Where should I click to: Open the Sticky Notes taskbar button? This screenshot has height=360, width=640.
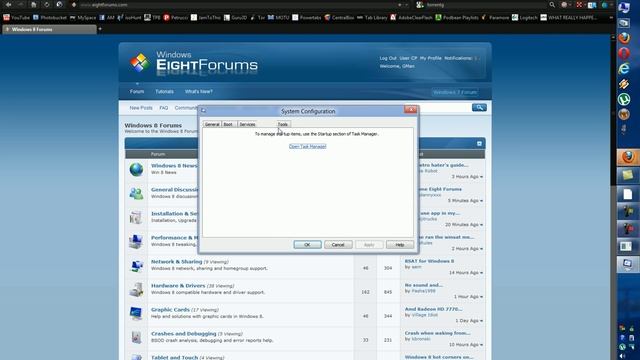click(x=628, y=176)
